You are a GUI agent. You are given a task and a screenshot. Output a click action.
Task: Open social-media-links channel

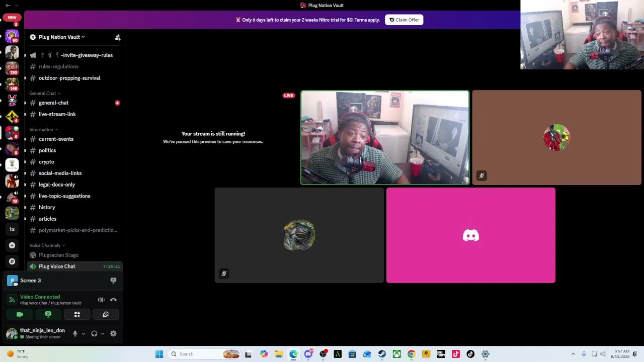point(74,173)
